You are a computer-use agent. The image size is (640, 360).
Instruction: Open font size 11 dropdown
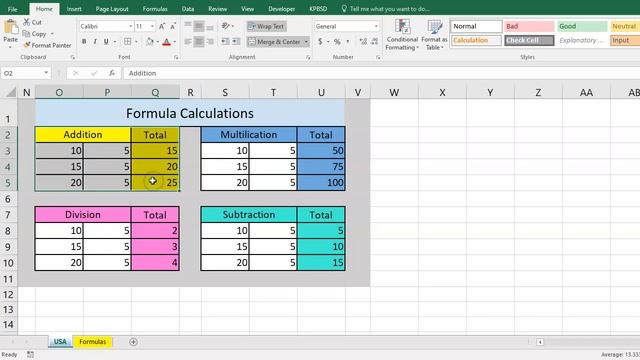point(152,26)
